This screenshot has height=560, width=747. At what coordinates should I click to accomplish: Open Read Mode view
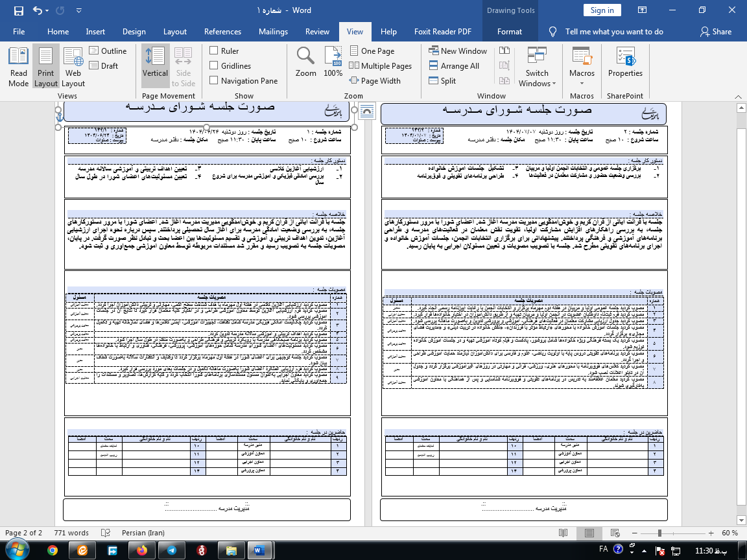coord(18,67)
